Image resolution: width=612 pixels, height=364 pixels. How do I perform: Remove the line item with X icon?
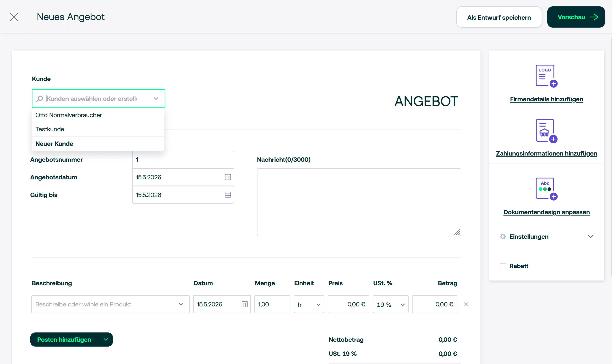pos(466,304)
